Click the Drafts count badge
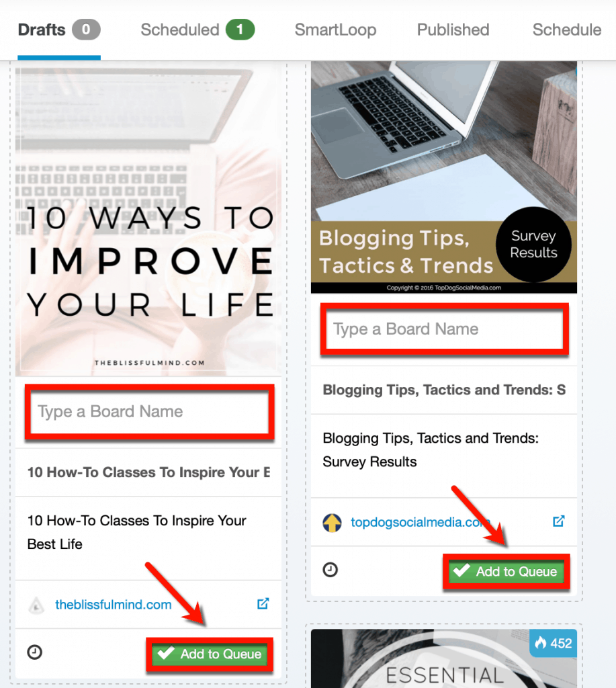This screenshot has height=688, width=616. click(x=87, y=30)
